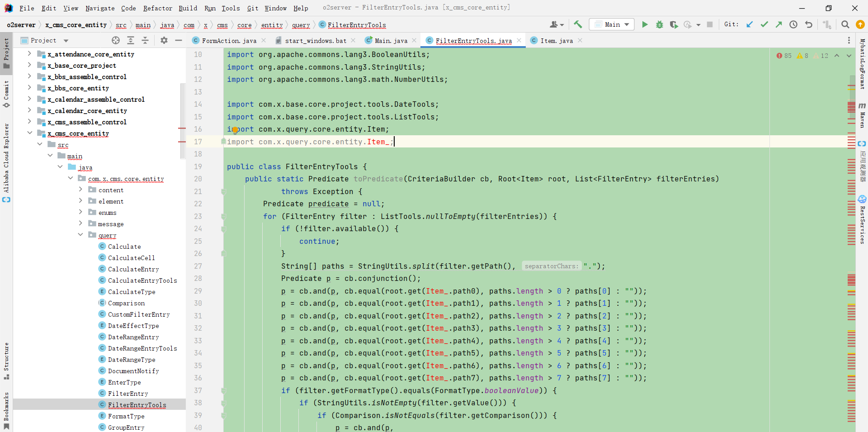Click the Build Project hammer icon
868x432 pixels.
pos(578,24)
